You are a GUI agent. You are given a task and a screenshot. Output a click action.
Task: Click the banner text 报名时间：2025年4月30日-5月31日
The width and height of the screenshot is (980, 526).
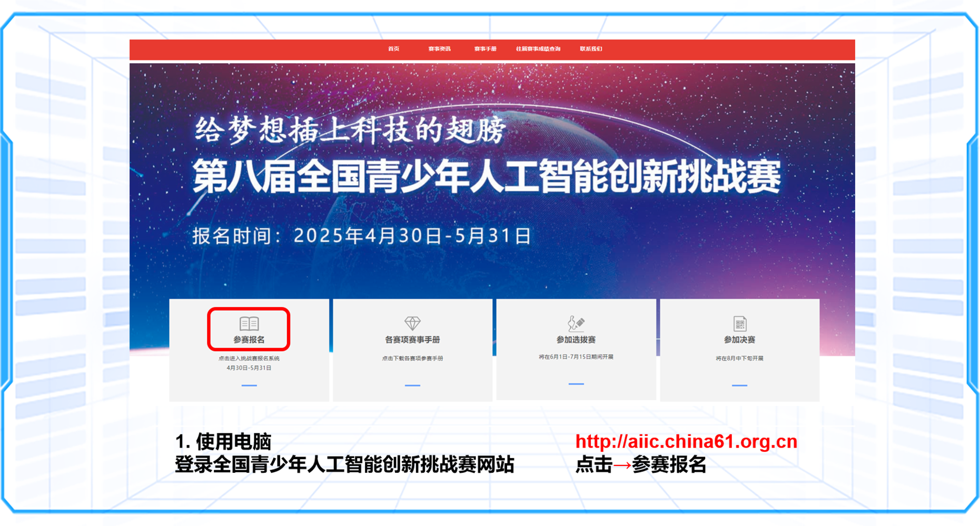tap(361, 235)
